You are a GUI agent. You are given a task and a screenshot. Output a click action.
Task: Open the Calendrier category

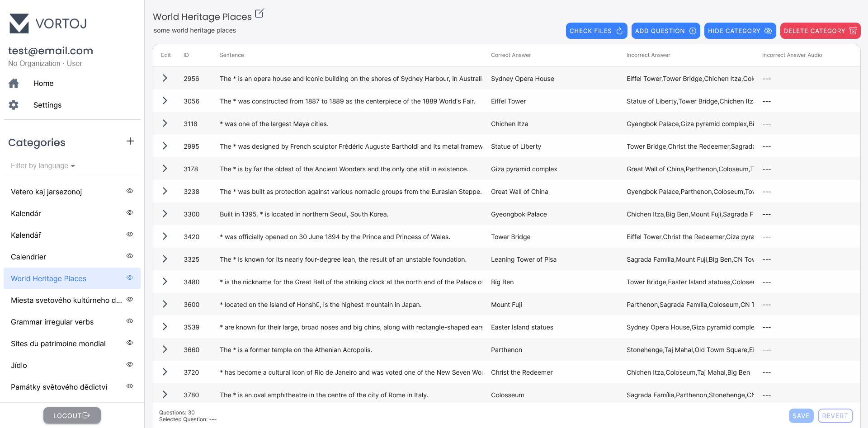click(x=28, y=257)
